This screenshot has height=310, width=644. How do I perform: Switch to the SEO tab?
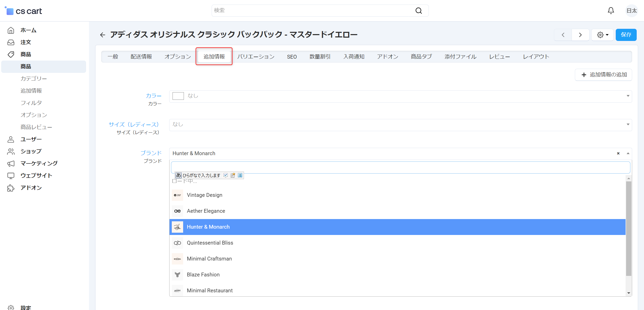click(292, 57)
